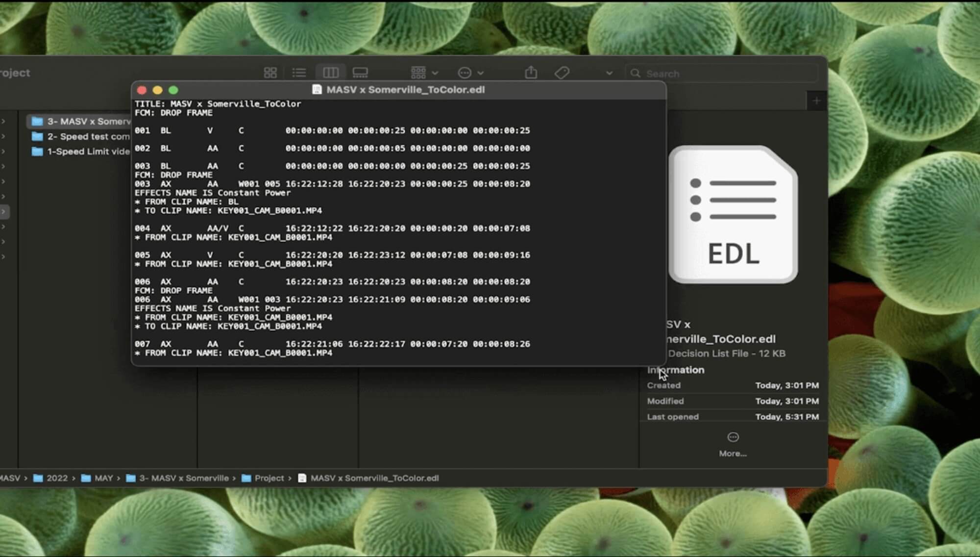The image size is (980, 557).
Task: Click the * FROM CLIP NAME: BL line
Action: click(x=187, y=202)
